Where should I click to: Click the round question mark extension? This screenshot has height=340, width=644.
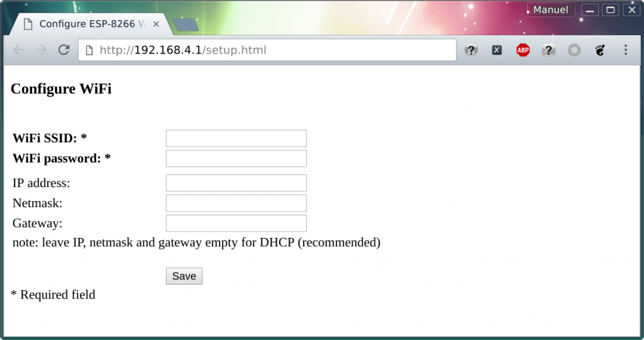[471, 50]
